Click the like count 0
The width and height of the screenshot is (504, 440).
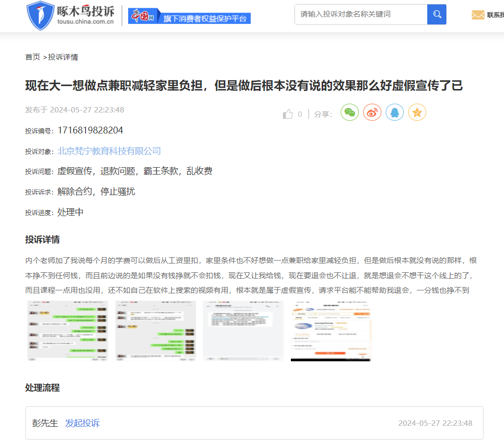click(x=300, y=114)
